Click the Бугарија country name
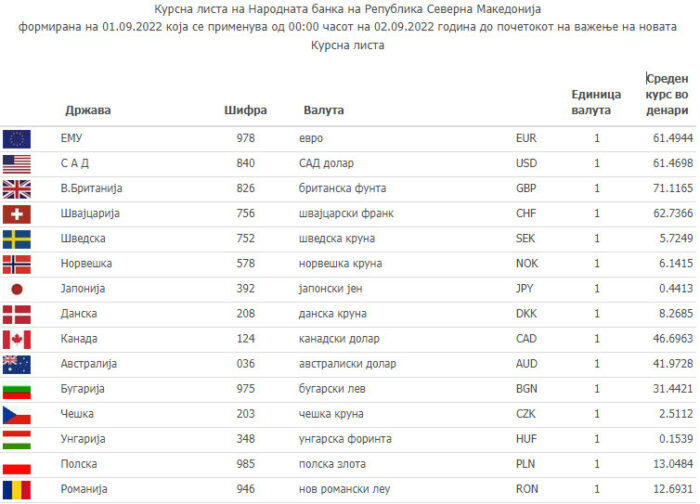Viewport: 700px width, 504px height. click(83, 390)
